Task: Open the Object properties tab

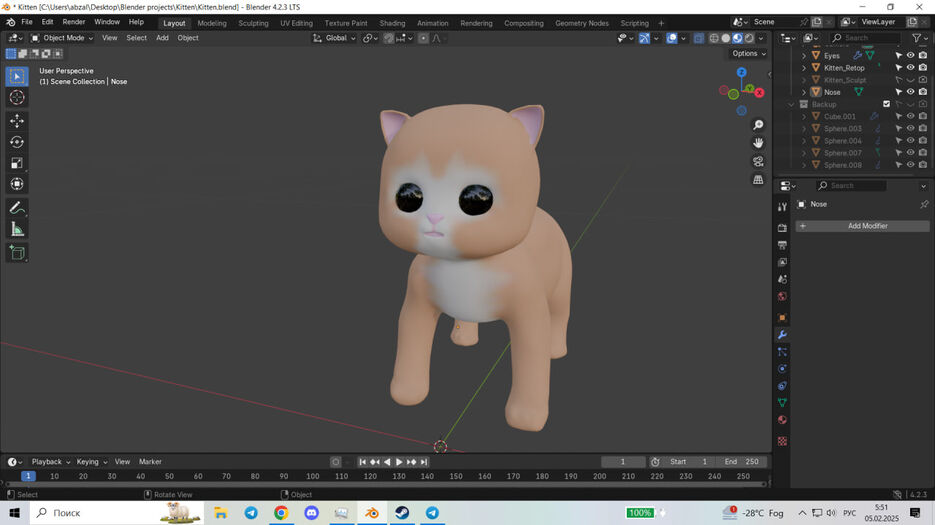Action: (x=782, y=317)
